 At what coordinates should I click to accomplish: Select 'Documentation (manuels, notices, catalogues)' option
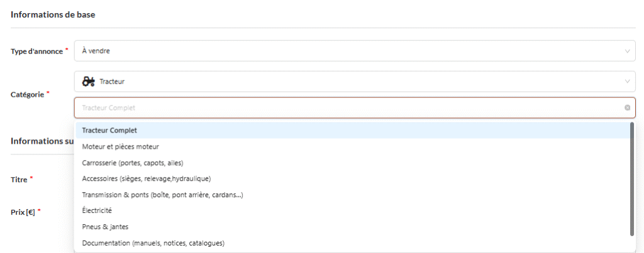point(153,242)
